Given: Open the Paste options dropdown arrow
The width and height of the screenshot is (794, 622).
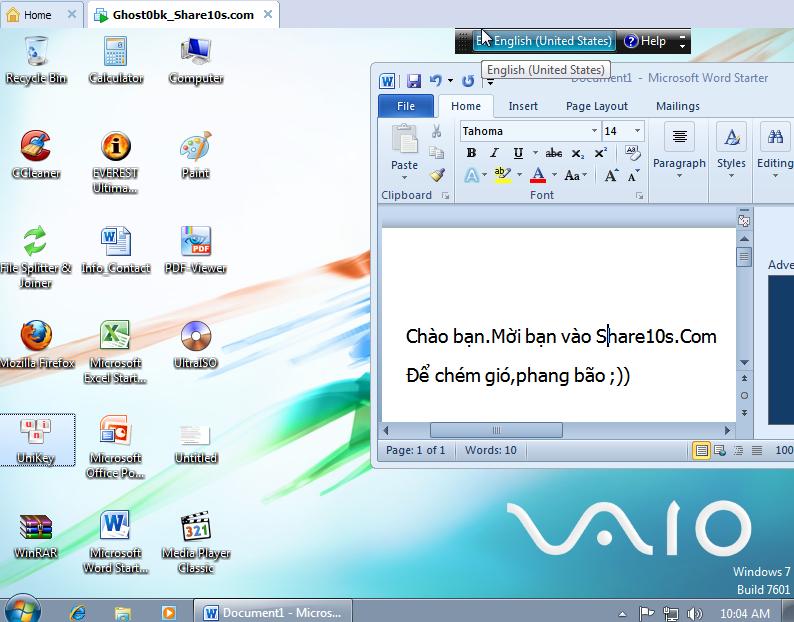Looking at the screenshot, I should coord(404,177).
